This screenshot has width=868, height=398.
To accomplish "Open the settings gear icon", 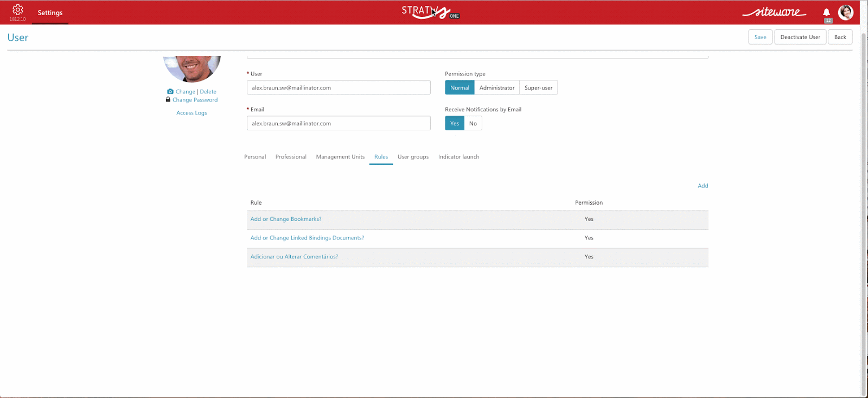I will [17, 9].
